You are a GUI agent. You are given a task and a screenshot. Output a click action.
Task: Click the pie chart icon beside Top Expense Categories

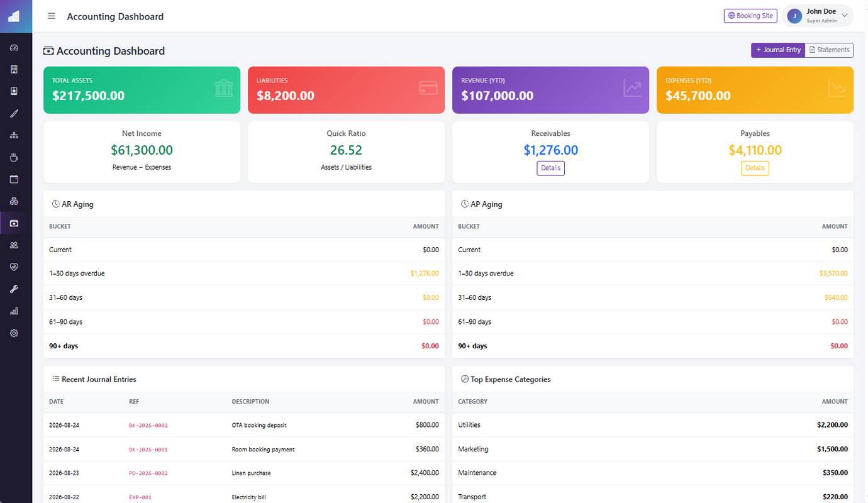point(465,379)
